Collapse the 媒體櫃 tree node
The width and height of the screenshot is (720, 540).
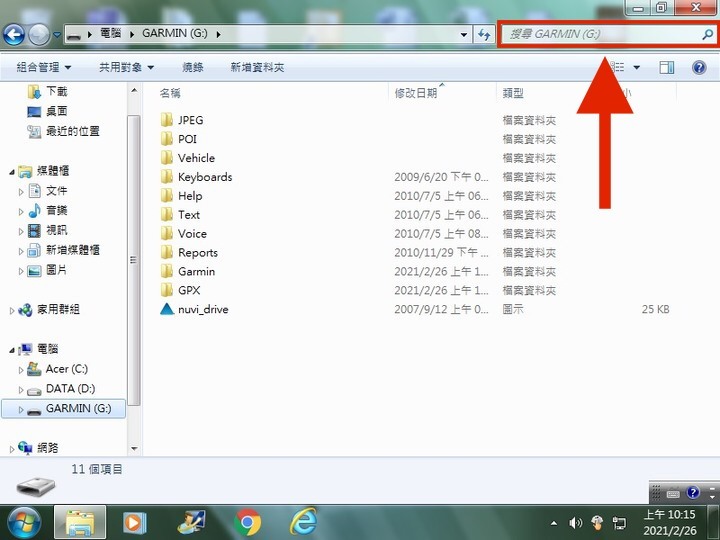click(x=12, y=172)
